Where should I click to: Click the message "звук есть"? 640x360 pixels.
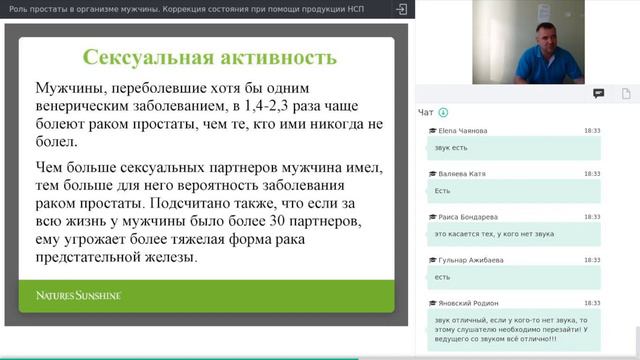514,148
